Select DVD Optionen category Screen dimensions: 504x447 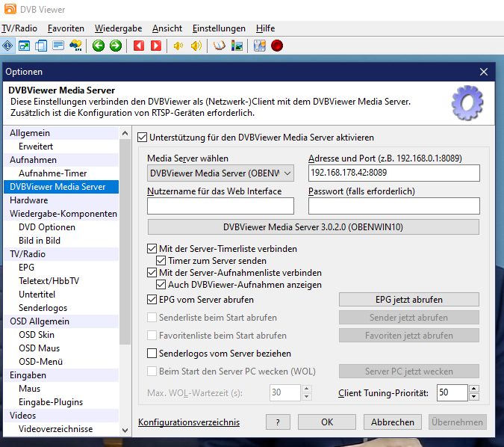click(61, 227)
